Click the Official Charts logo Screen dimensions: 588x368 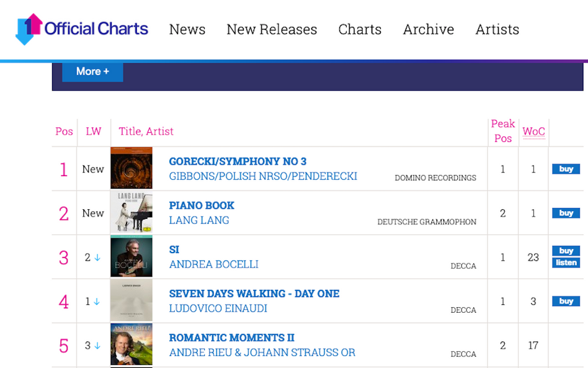pyautogui.click(x=82, y=29)
